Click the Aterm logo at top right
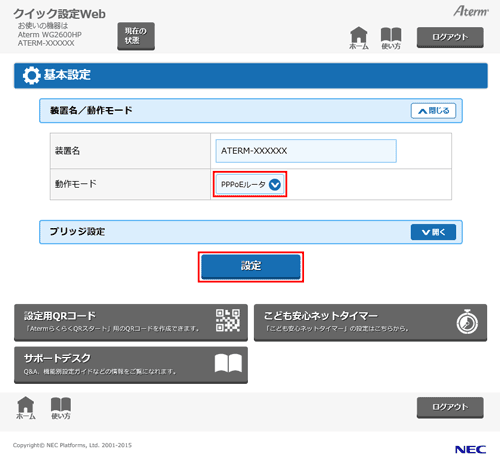Screen dimensions: 500x460 pos(471,11)
